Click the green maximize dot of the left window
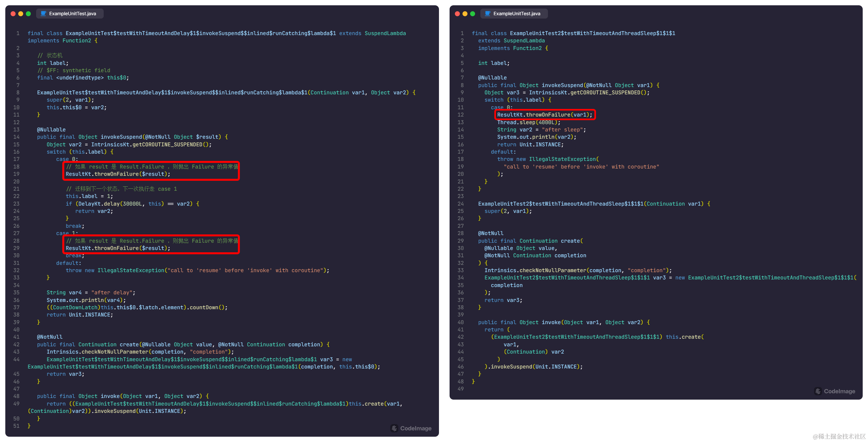 coord(28,14)
